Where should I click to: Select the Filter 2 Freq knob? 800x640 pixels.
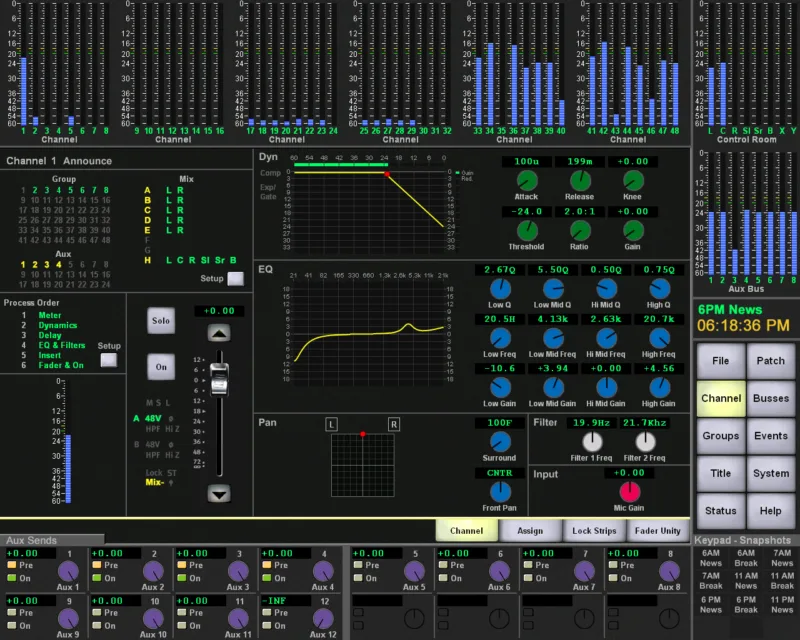(x=645, y=442)
